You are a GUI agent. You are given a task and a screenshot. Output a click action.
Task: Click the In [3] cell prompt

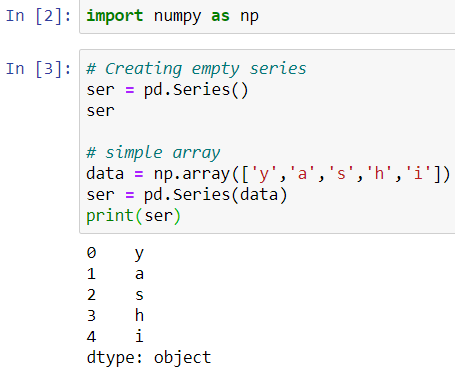point(39,69)
